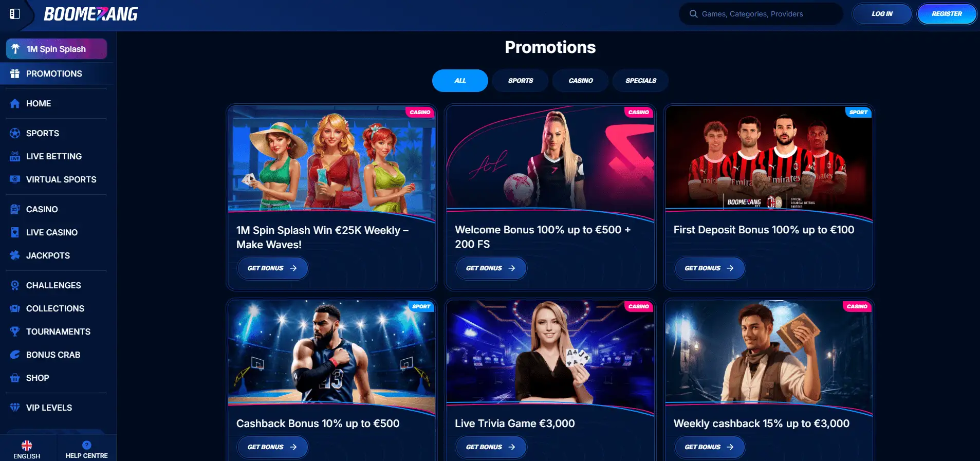Open the Bonus Crab sidebar icon

point(15,355)
